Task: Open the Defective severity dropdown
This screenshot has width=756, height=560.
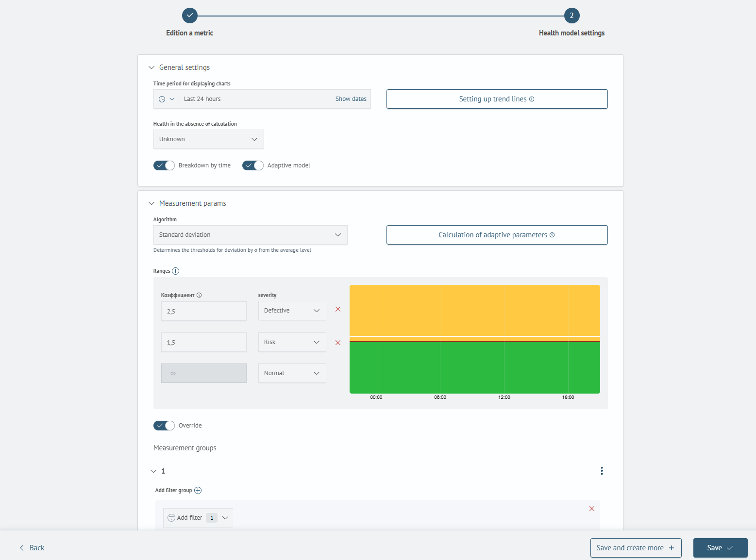Action: point(292,311)
